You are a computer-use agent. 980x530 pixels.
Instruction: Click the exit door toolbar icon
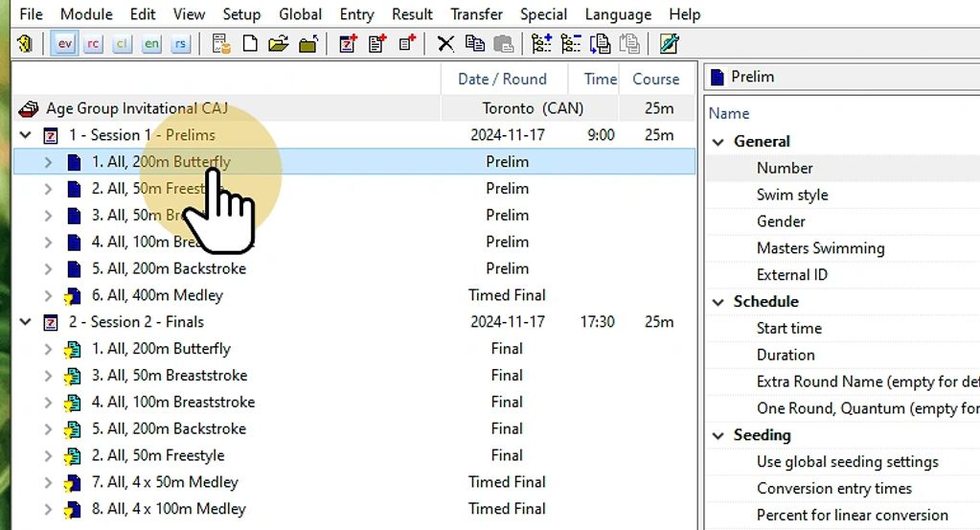click(25, 43)
